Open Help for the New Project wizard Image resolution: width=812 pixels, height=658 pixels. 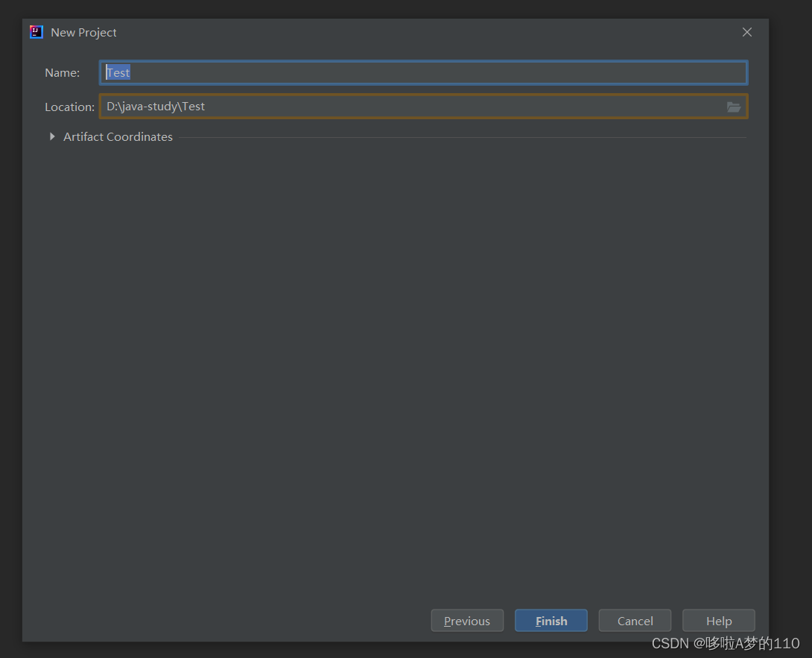click(x=718, y=620)
